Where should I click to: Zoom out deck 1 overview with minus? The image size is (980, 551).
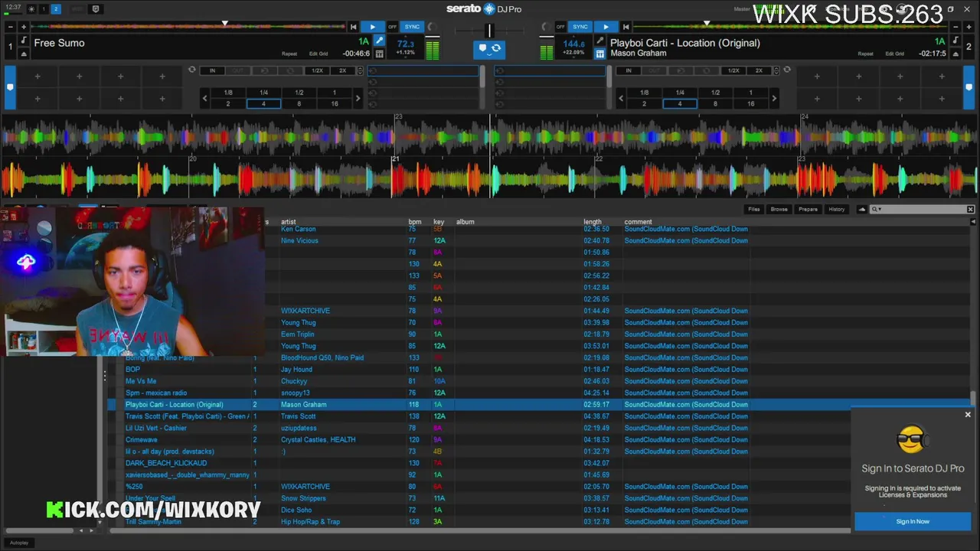10,27
